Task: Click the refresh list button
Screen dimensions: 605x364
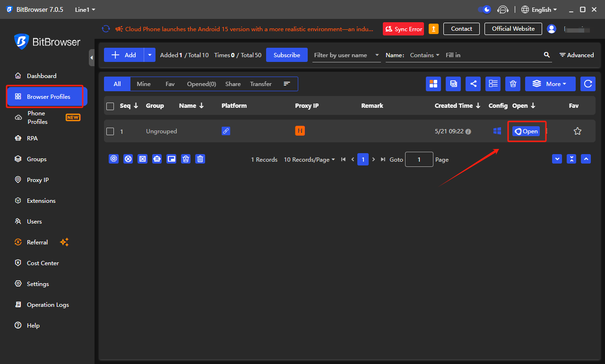Action: [x=588, y=84]
